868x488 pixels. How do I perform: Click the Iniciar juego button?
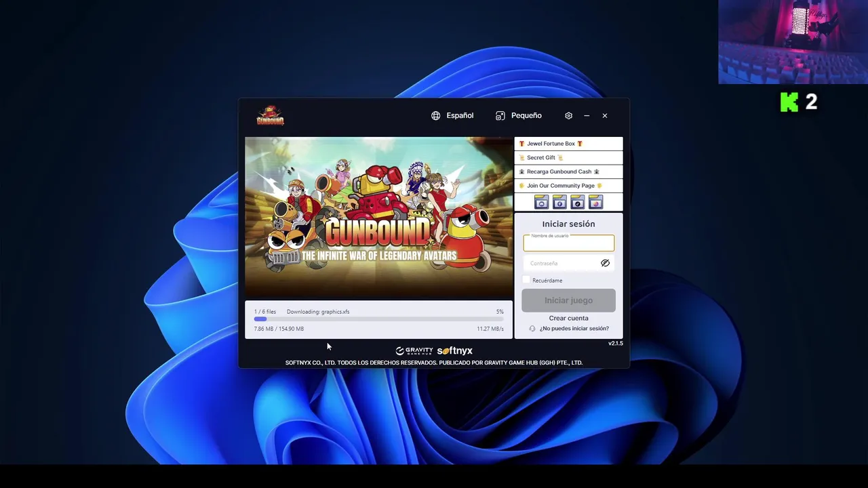point(568,300)
